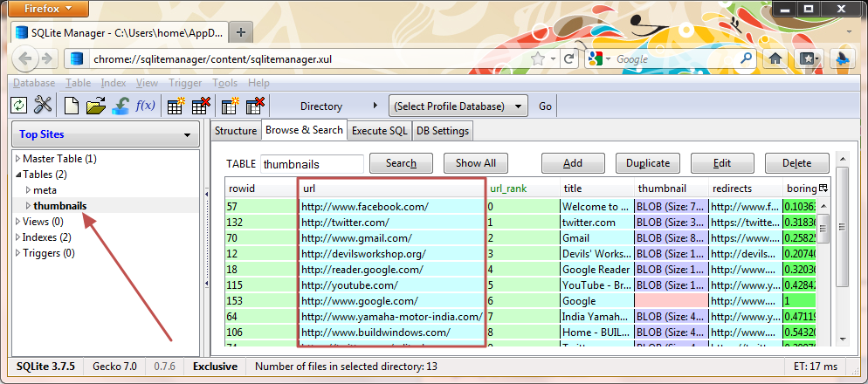Switch to the Structure tab
Screen dimensions: 868x384
[236, 131]
